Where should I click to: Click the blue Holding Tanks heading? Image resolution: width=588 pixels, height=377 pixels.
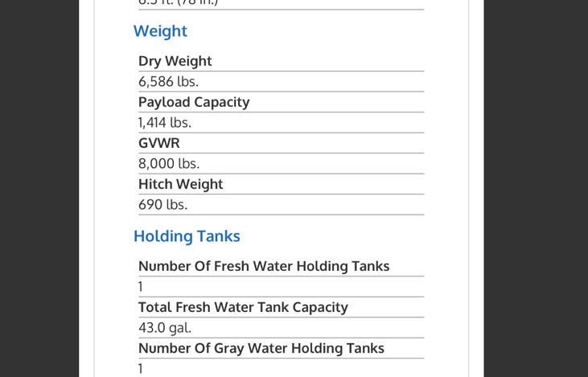pos(187,236)
